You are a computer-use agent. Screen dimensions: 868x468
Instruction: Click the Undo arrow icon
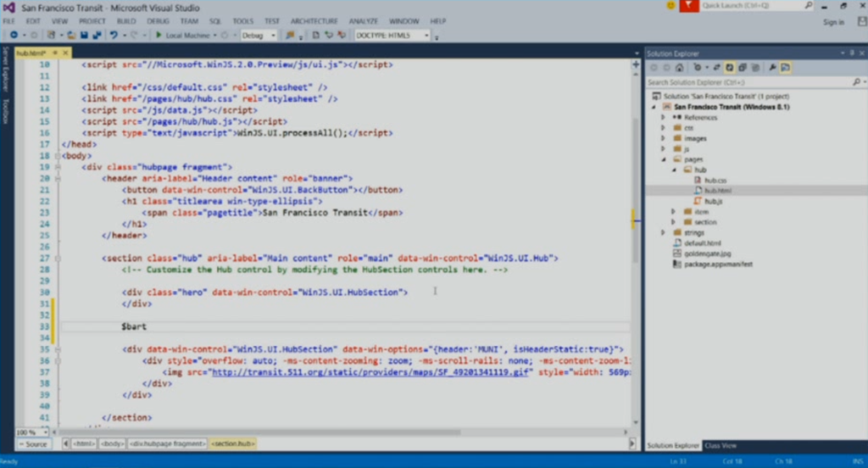114,36
